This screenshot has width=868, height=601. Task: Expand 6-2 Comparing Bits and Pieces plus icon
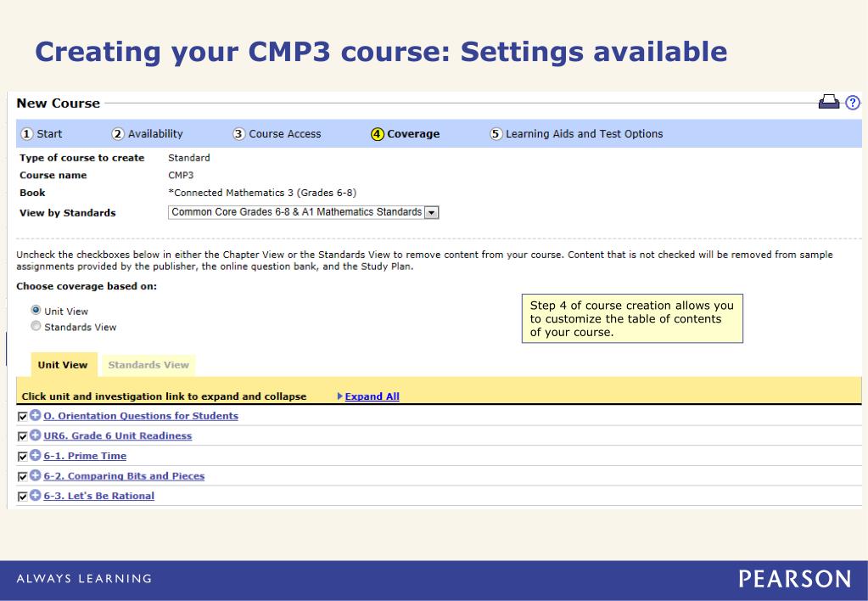tap(36, 475)
